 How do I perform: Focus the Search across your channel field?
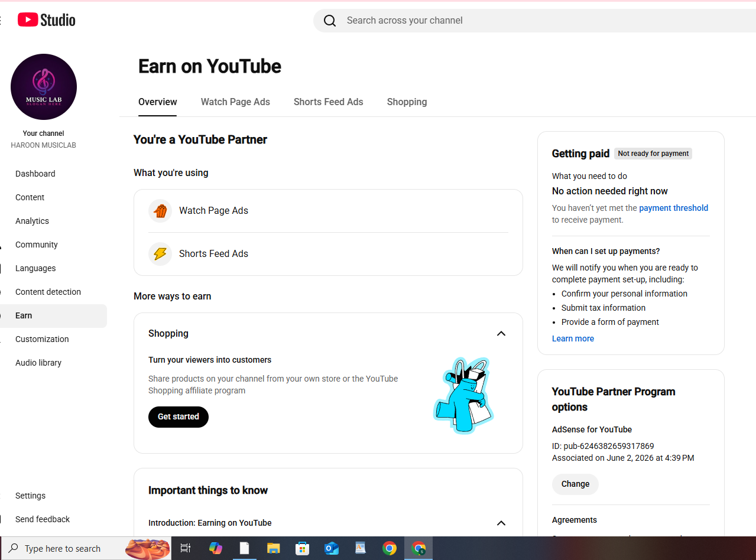pos(534,21)
